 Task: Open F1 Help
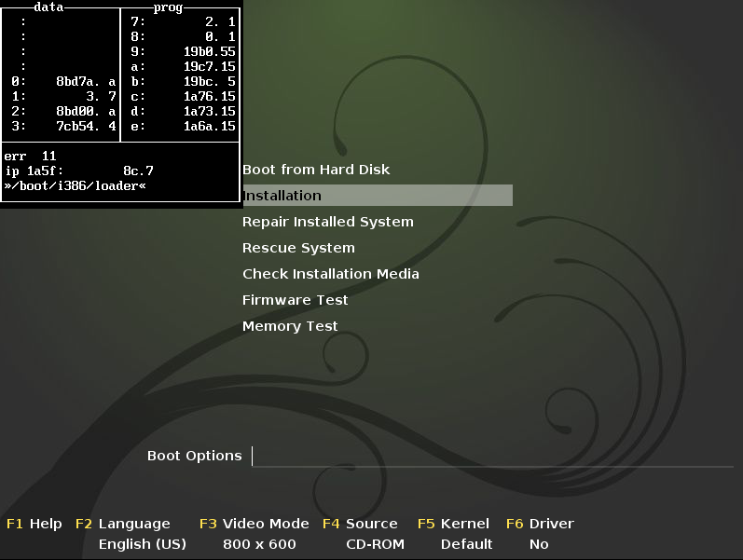pos(34,524)
